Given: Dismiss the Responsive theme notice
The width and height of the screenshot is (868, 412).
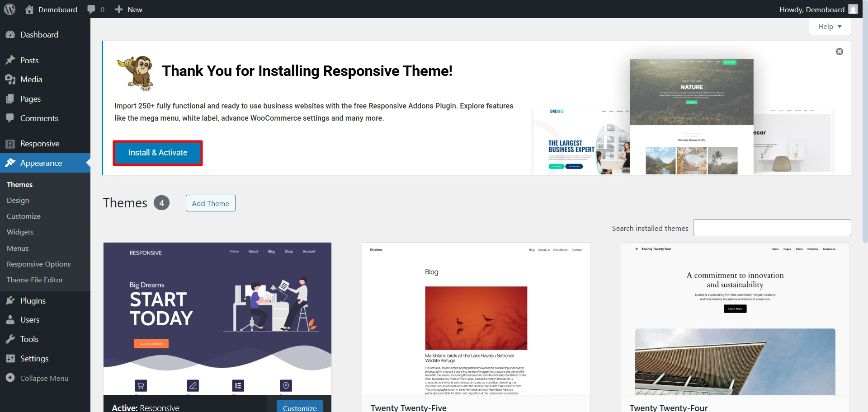Looking at the screenshot, I should tap(840, 51).
